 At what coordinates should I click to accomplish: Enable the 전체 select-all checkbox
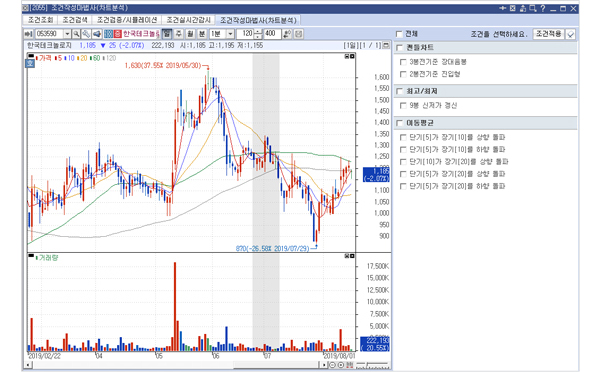point(399,34)
